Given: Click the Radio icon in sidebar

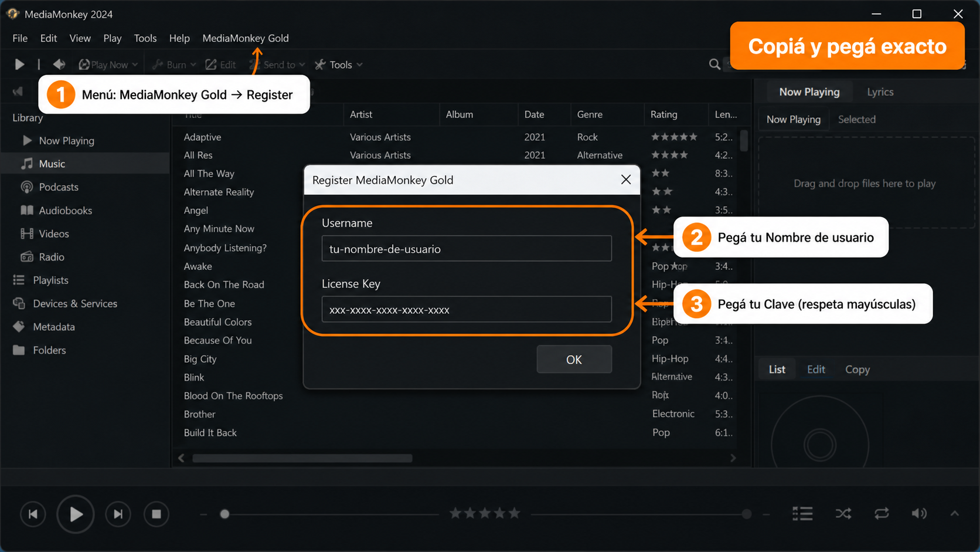Looking at the screenshot, I should pyautogui.click(x=27, y=257).
